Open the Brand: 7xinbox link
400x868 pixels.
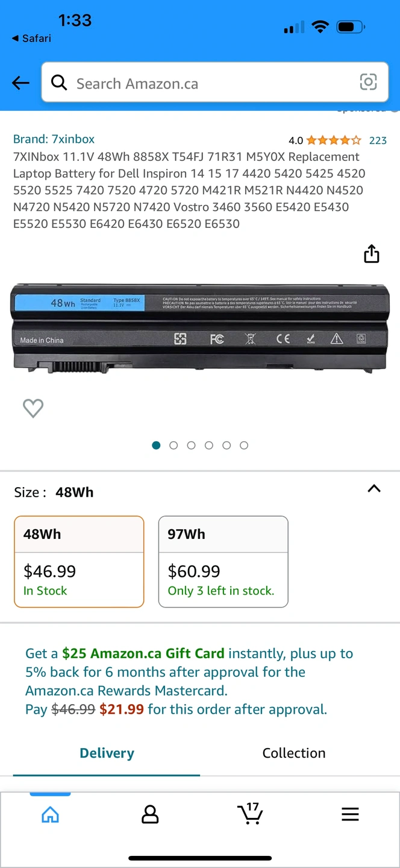54,139
